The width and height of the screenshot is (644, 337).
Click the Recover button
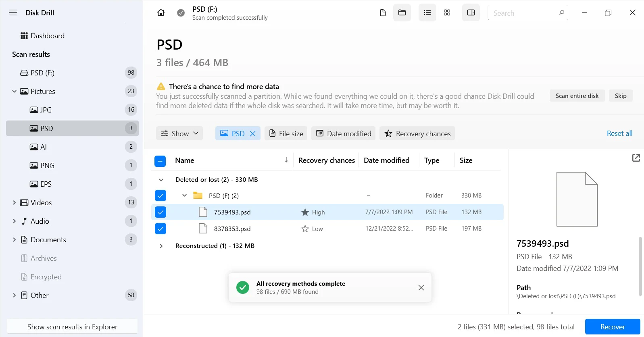point(613,327)
